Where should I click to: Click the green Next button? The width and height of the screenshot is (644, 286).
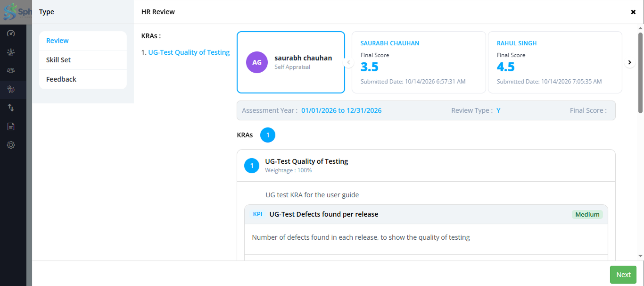(623, 275)
